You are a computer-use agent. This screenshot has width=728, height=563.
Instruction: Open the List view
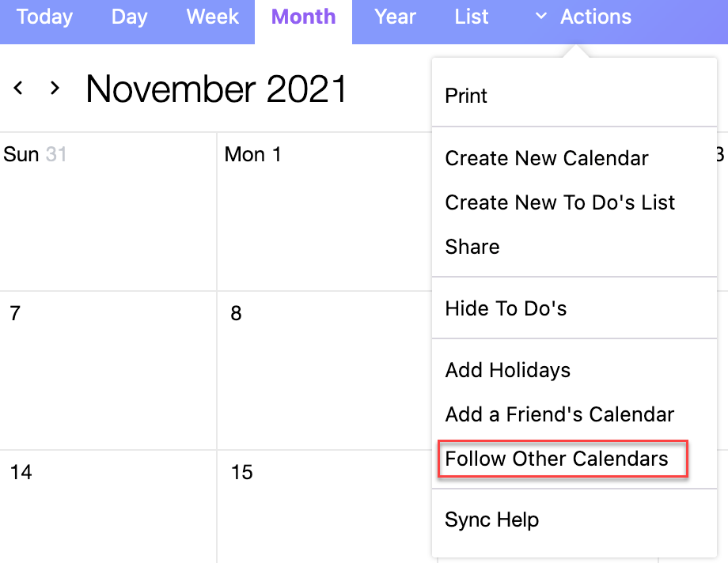click(472, 17)
